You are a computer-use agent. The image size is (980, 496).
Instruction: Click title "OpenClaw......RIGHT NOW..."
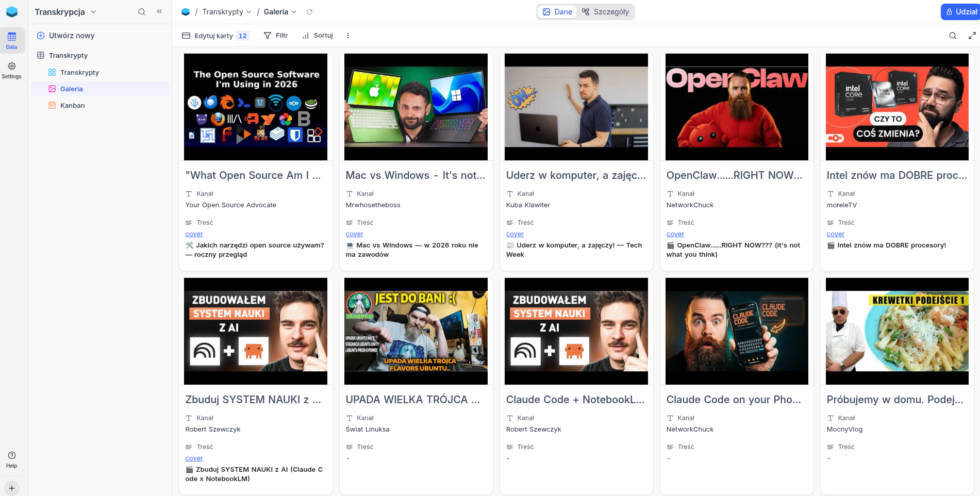(735, 175)
